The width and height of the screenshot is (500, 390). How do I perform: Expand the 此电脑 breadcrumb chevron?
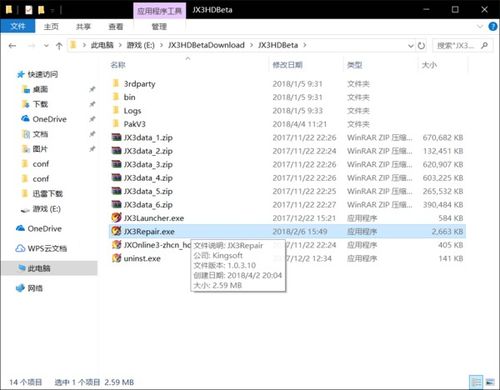point(120,45)
